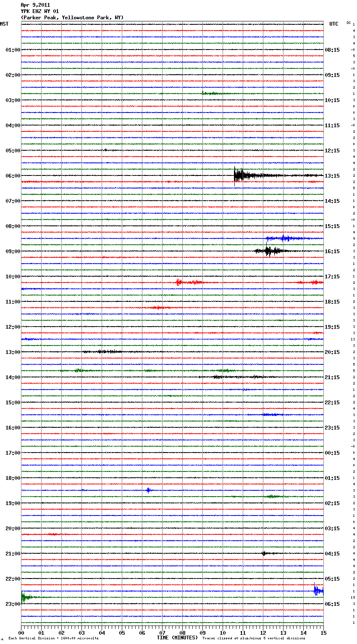Click the 08:15 UTC time label

coord(332,50)
